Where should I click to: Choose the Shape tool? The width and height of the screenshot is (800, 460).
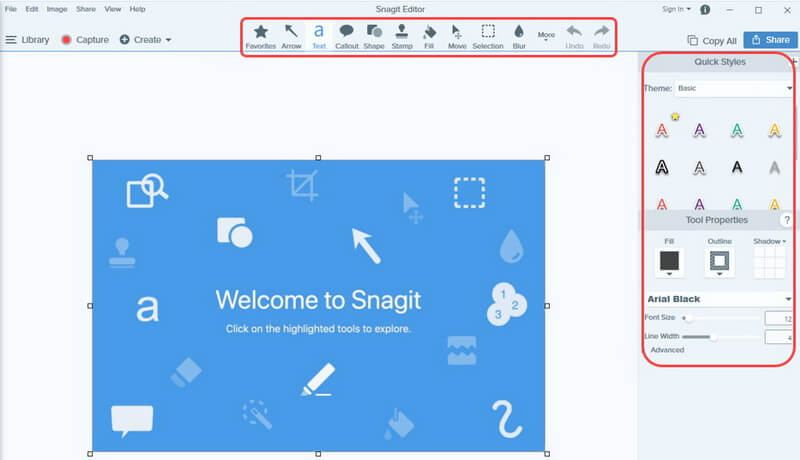click(x=374, y=37)
